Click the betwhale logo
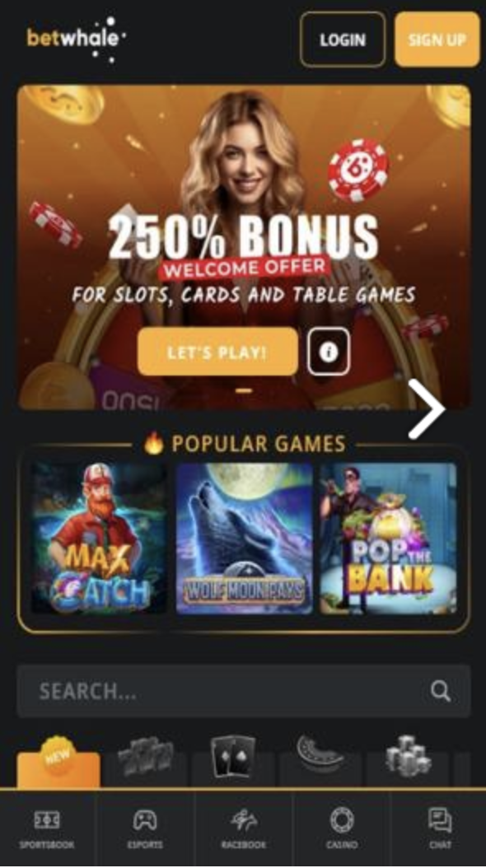The image size is (486, 868). coord(77,39)
